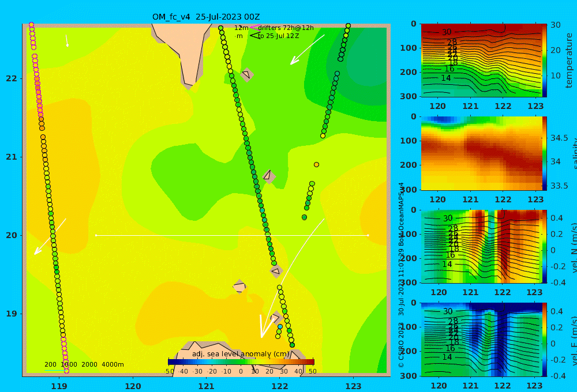Click the temperature color bar
This screenshot has width=577, height=392.
click(545, 61)
